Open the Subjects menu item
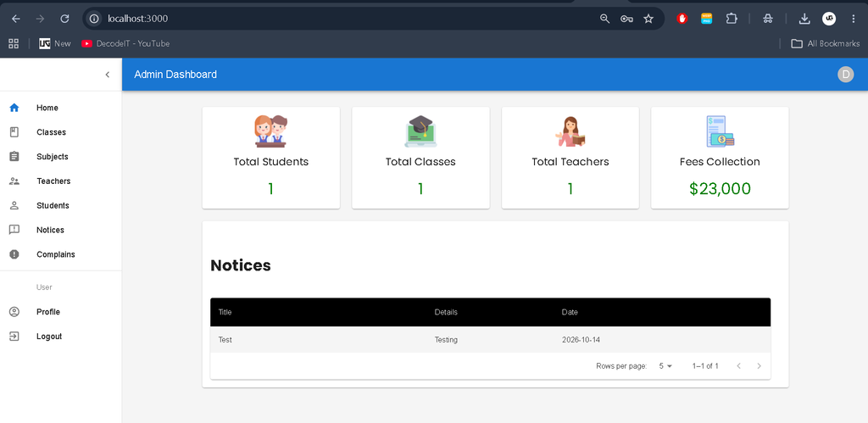 click(61, 157)
